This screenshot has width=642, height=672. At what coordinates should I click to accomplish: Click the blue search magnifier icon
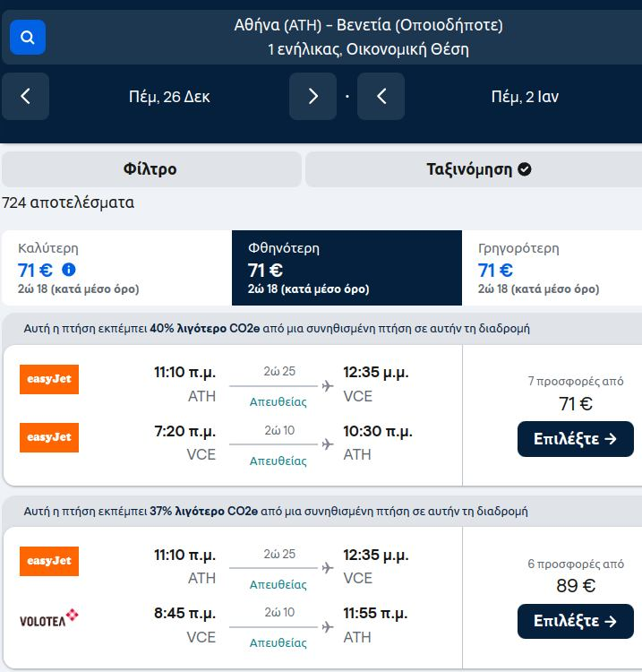(28, 38)
